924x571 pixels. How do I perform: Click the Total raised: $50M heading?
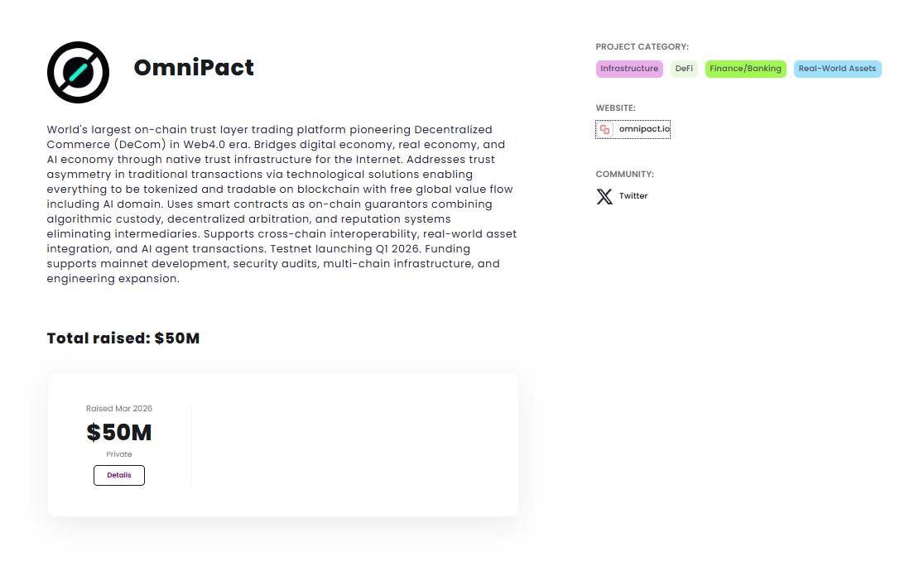[x=123, y=338]
